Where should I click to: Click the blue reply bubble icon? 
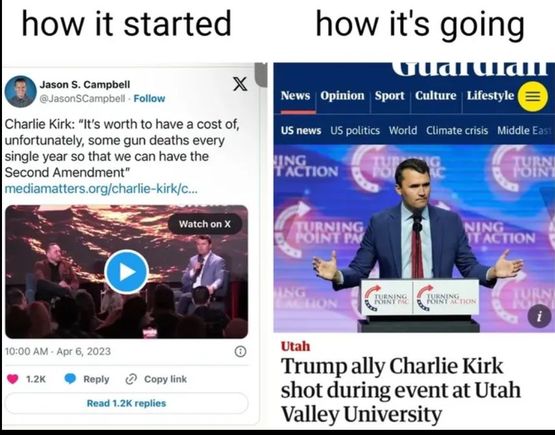(70, 379)
